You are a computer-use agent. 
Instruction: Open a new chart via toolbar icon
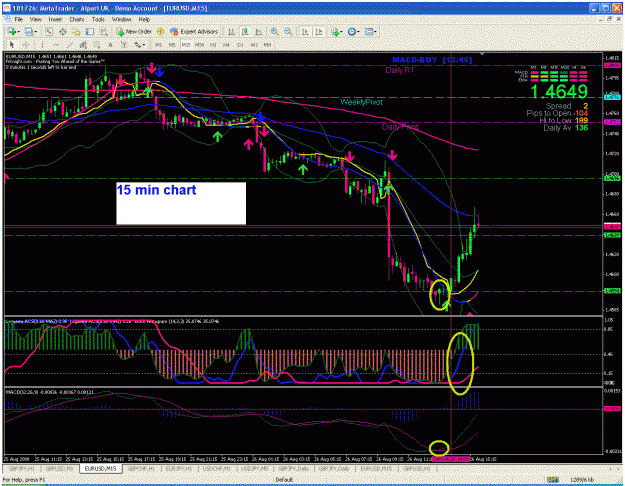pos(12,31)
